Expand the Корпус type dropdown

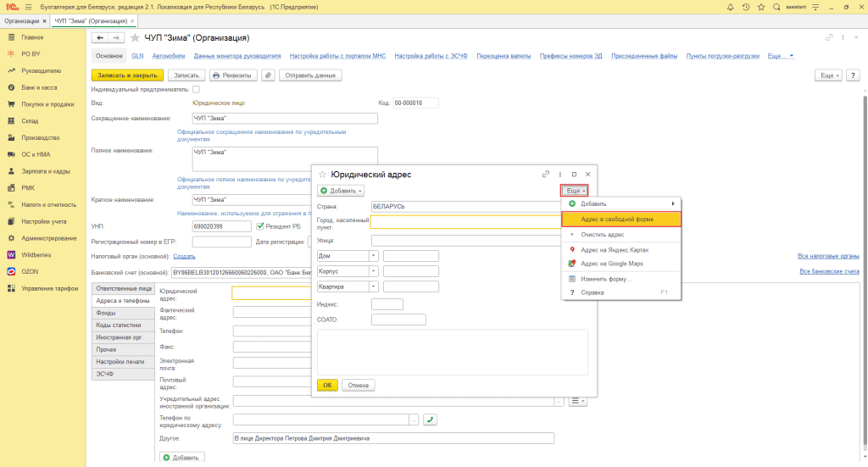(373, 271)
